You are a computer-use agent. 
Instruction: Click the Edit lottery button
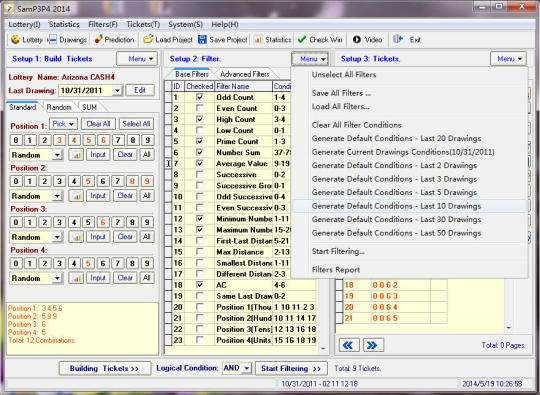click(x=140, y=91)
